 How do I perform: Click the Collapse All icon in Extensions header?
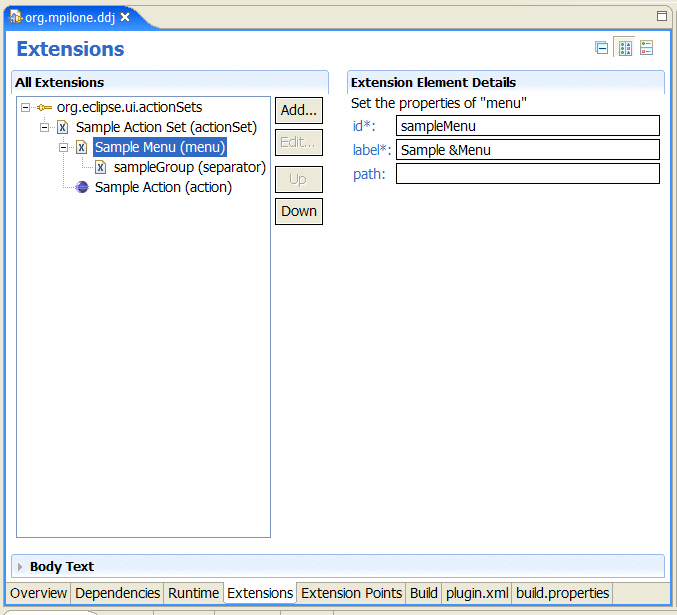[x=601, y=48]
